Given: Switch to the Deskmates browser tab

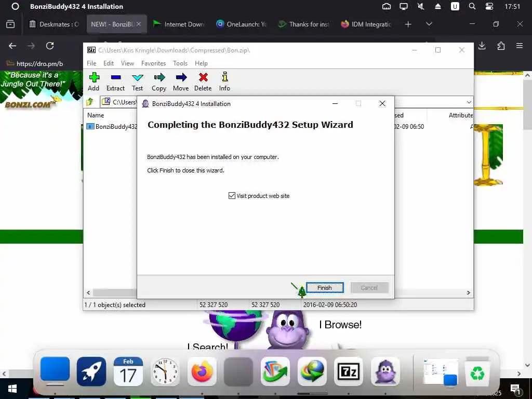Looking at the screenshot, I should 54,24.
